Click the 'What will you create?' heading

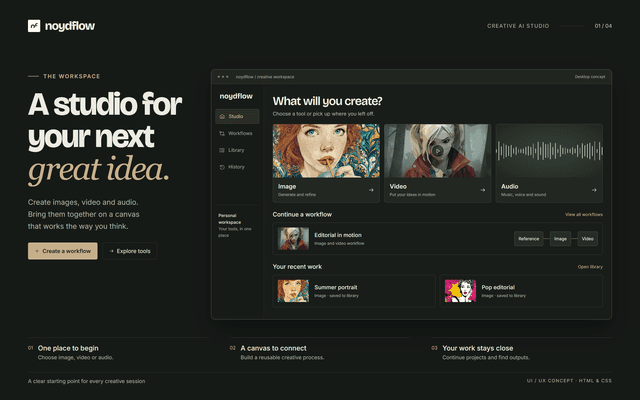coord(327,101)
